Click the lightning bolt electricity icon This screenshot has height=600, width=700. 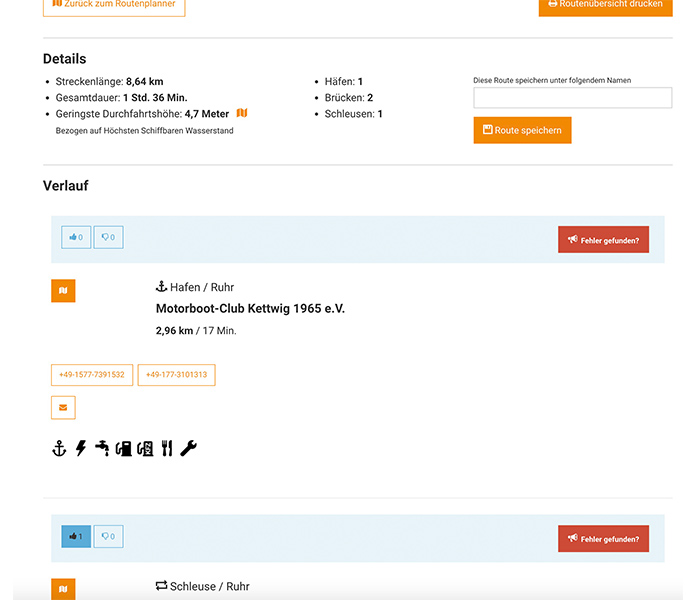(80, 449)
